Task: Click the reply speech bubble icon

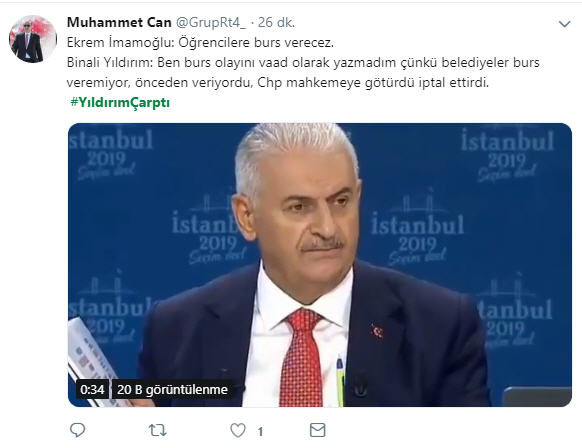Action: (78, 430)
